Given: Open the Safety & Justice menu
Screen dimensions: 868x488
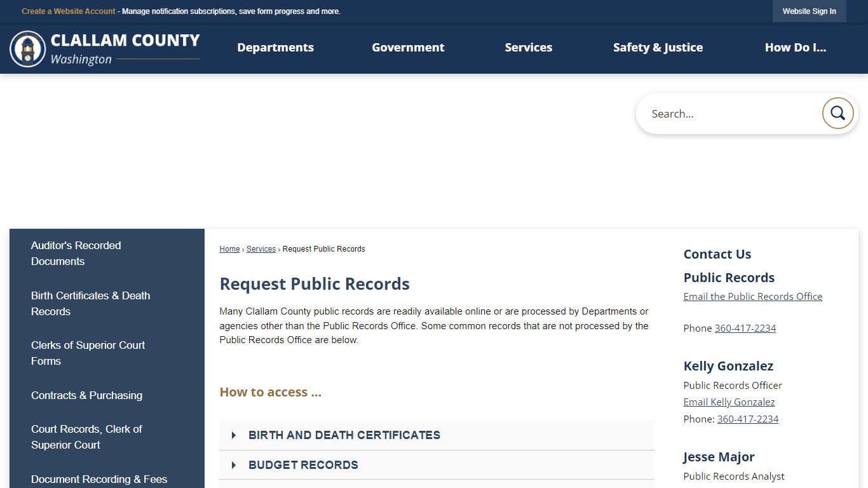Looking at the screenshot, I should tap(658, 47).
